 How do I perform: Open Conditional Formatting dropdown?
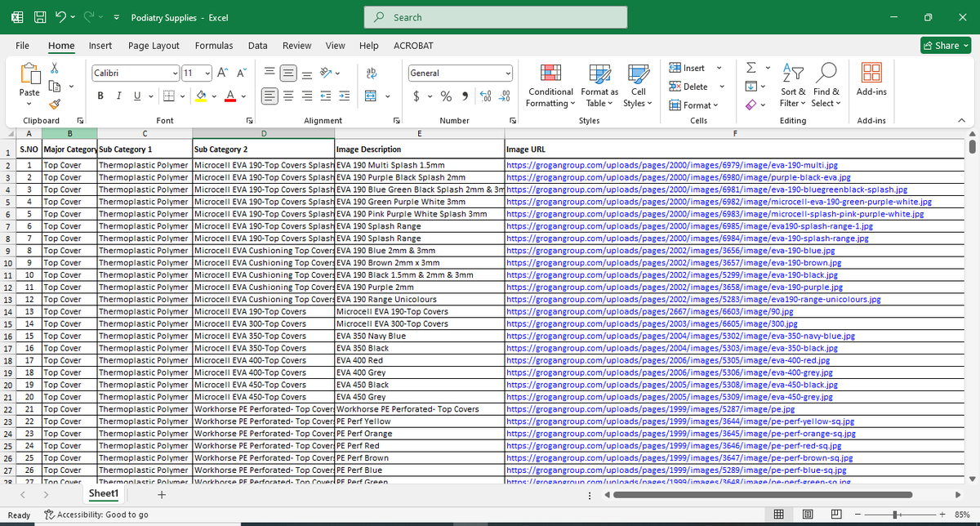(x=550, y=86)
